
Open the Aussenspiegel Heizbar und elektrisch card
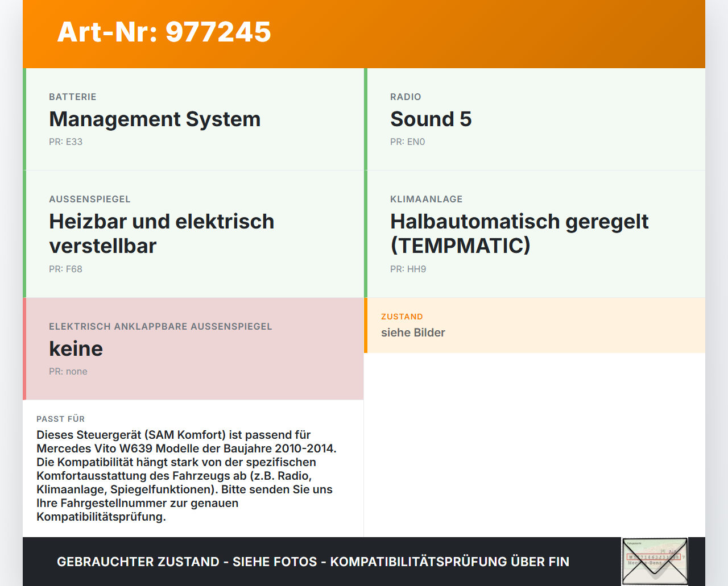pos(193,234)
